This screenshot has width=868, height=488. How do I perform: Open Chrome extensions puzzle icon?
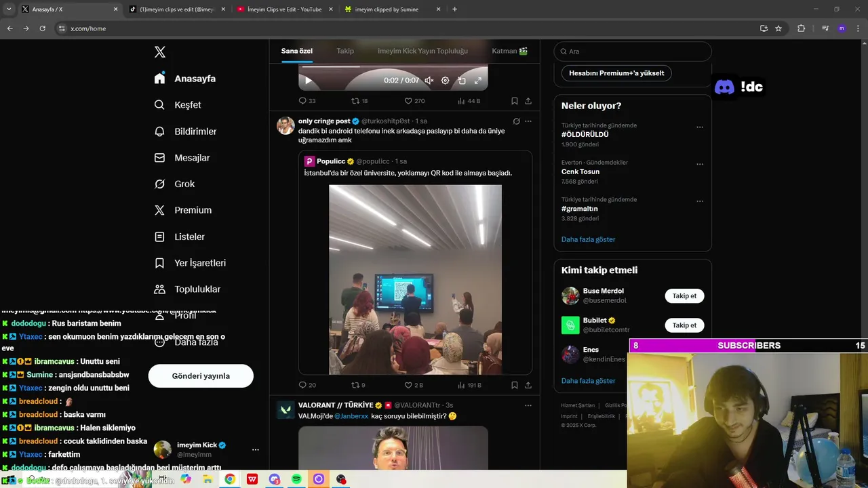coord(801,28)
